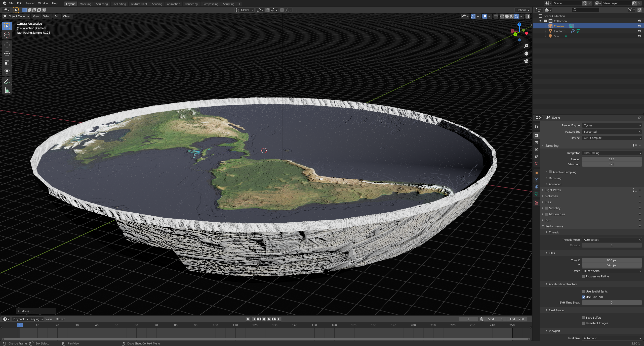The height and width of the screenshot is (346, 644).
Task: Expand the Light Paths section
Action: click(552, 190)
